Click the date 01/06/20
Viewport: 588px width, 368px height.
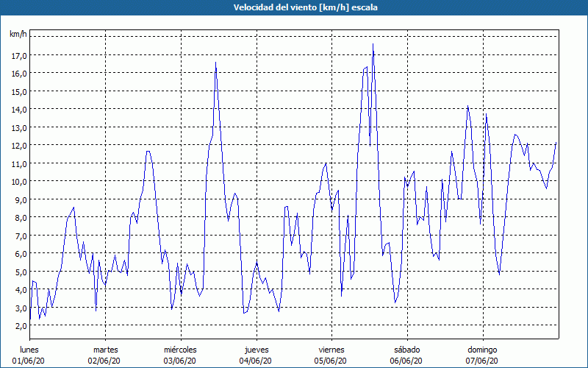click(x=29, y=361)
